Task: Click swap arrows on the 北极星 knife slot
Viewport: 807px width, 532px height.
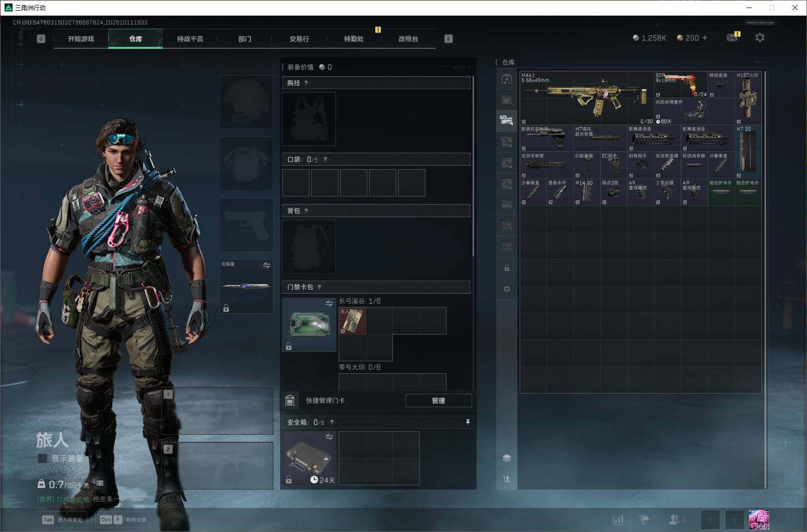Action: point(266,265)
